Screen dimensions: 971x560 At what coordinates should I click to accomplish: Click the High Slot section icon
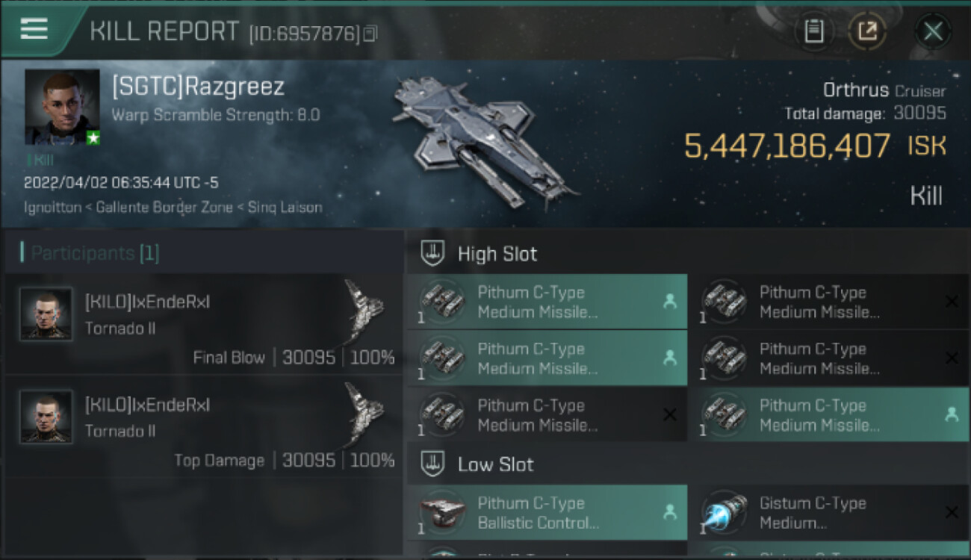click(432, 253)
